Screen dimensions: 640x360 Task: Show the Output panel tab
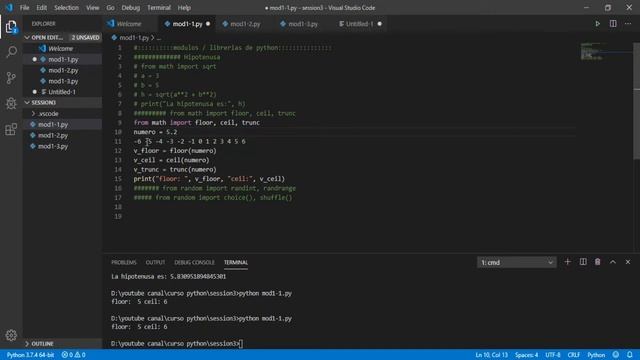tap(156, 262)
